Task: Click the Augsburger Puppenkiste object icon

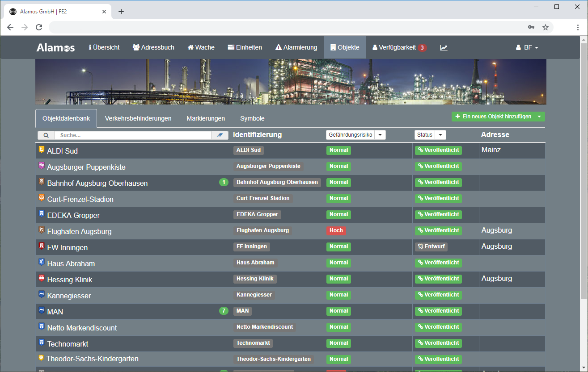Action: point(42,166)
